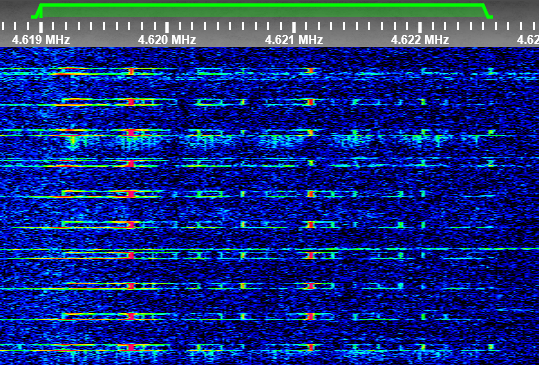Click the major tick above 4.622 MHz
Image resolution: width=539 pixels, height=365 pixels.
pos(420,27)
